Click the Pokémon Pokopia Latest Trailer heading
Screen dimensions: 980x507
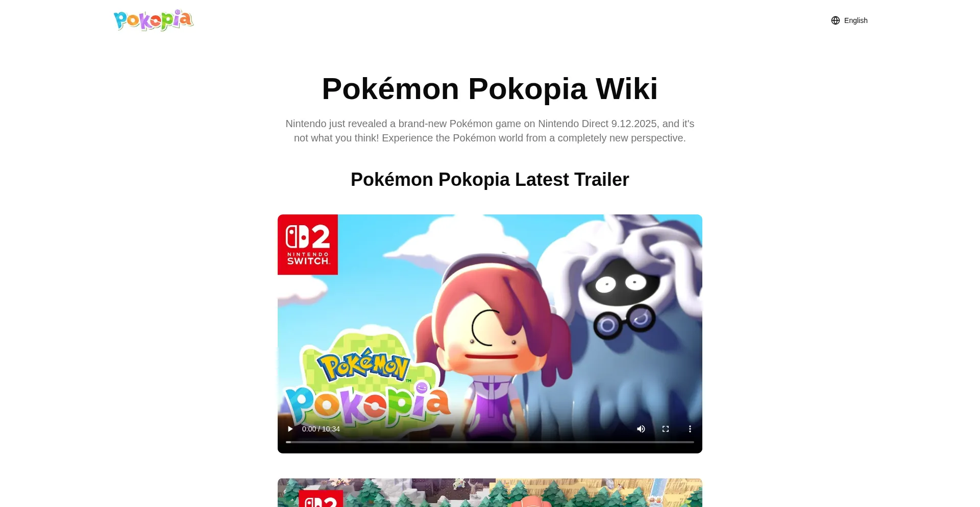(x=490, y=180)
